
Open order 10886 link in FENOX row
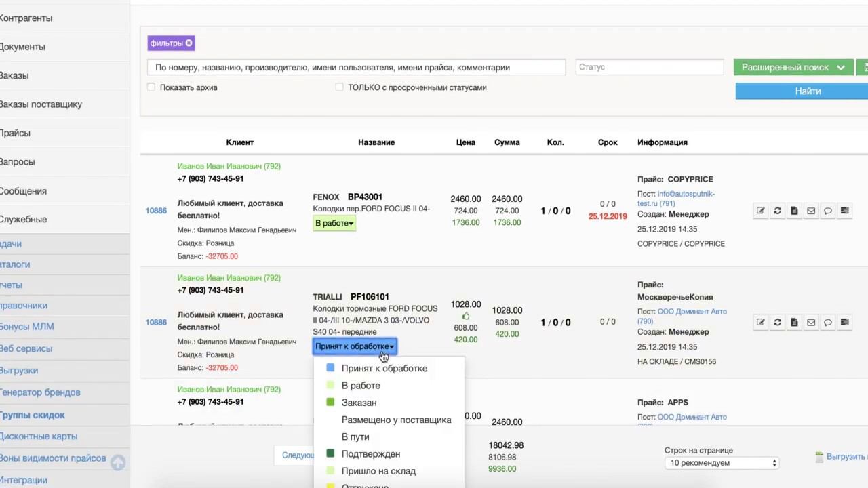pos(156,211)
